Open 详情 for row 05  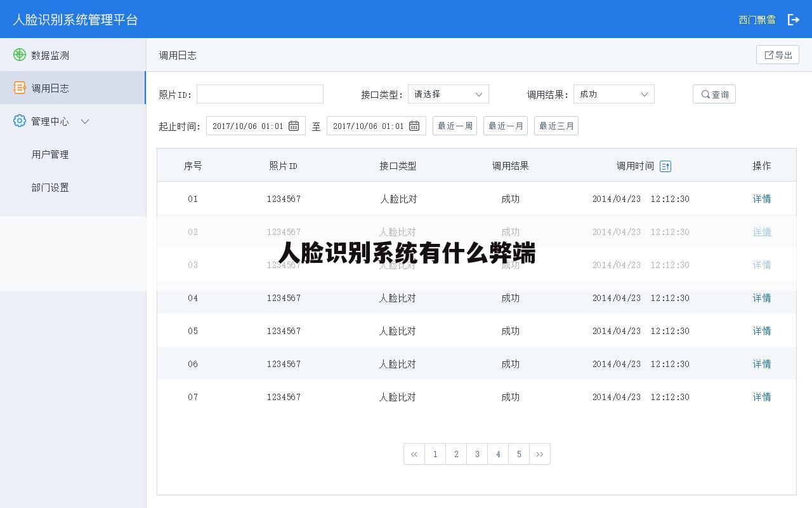[762, 331]
